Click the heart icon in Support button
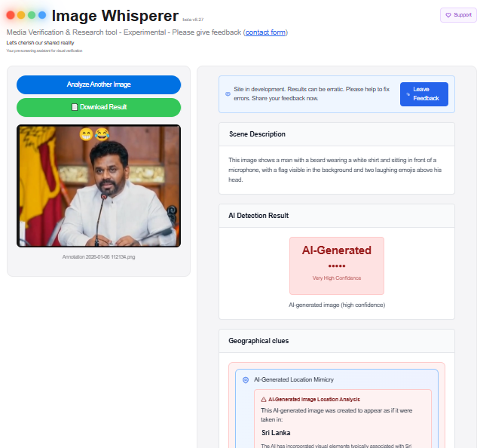The width and height of the screenshot is (477, 448). (x=448, y=15)
